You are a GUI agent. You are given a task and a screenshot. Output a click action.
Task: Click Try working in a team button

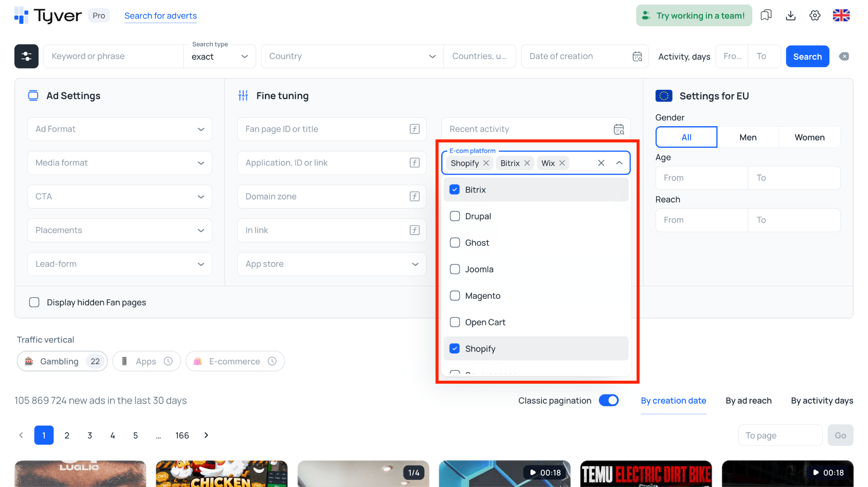(x=694, y=16)
